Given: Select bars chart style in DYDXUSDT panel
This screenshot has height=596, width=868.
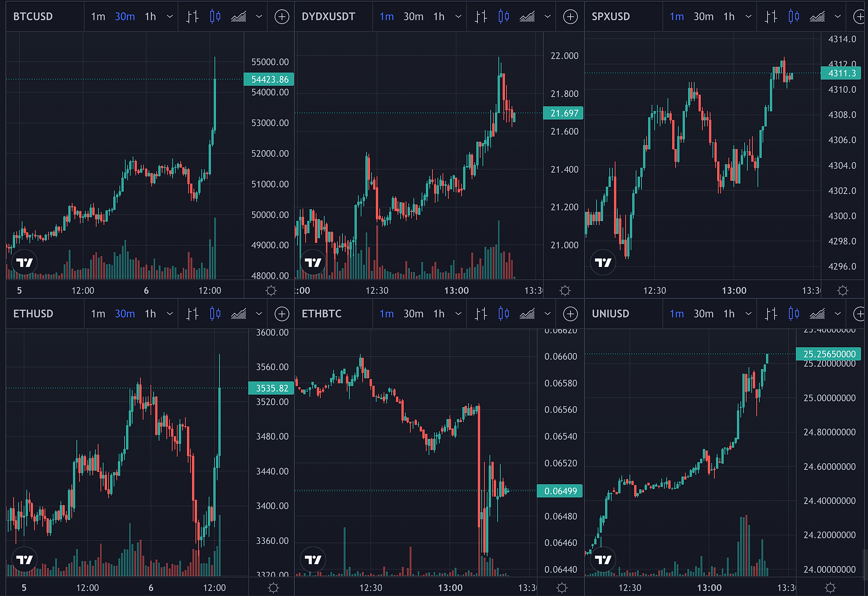Looking at the screenshot, I should 481,17.
